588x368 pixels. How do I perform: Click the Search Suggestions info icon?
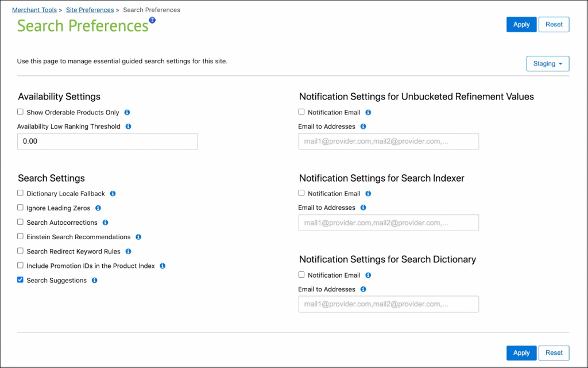point(94,280)
